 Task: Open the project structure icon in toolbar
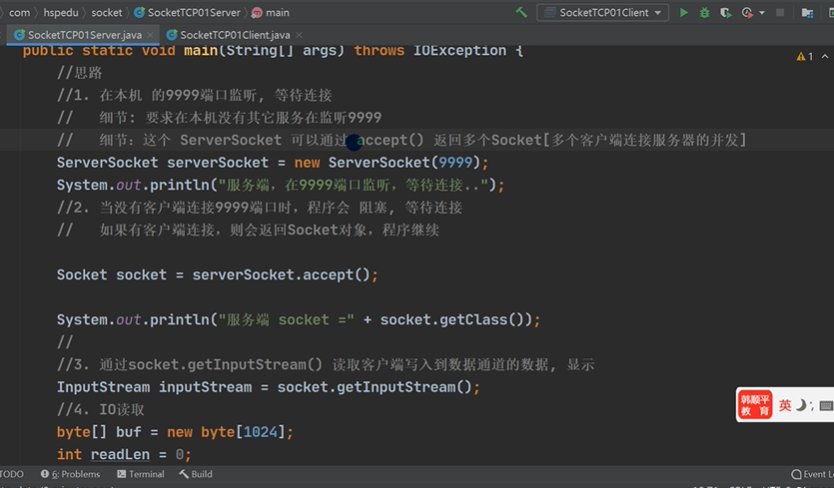click(x=807, y=12)
